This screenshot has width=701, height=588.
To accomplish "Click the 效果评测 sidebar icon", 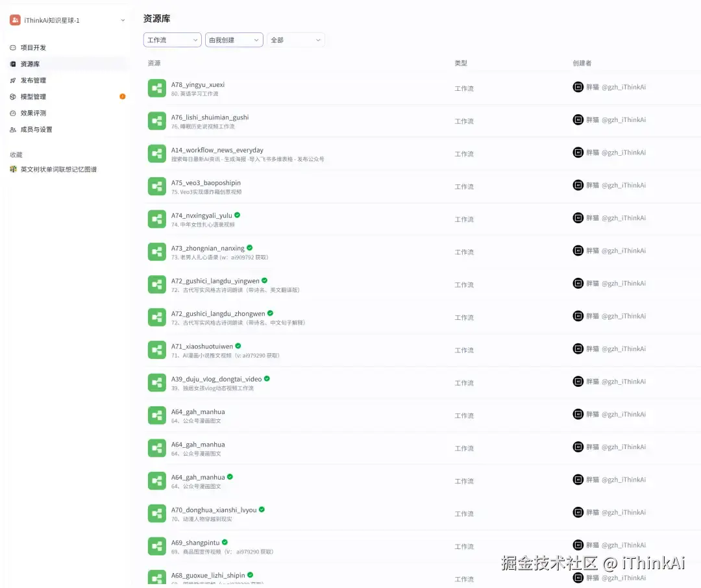I will click(13, 113).
